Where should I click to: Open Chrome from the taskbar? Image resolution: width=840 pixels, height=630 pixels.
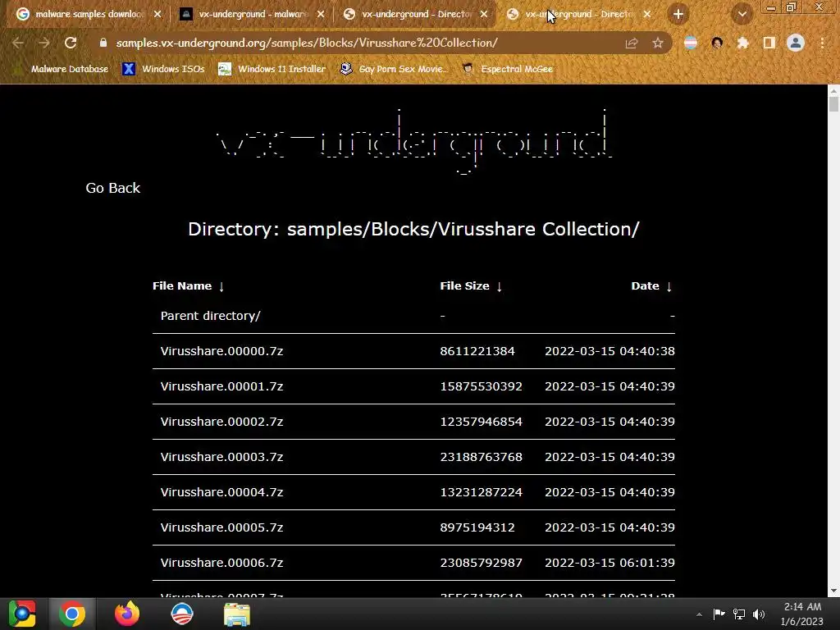tap(72, 614)
